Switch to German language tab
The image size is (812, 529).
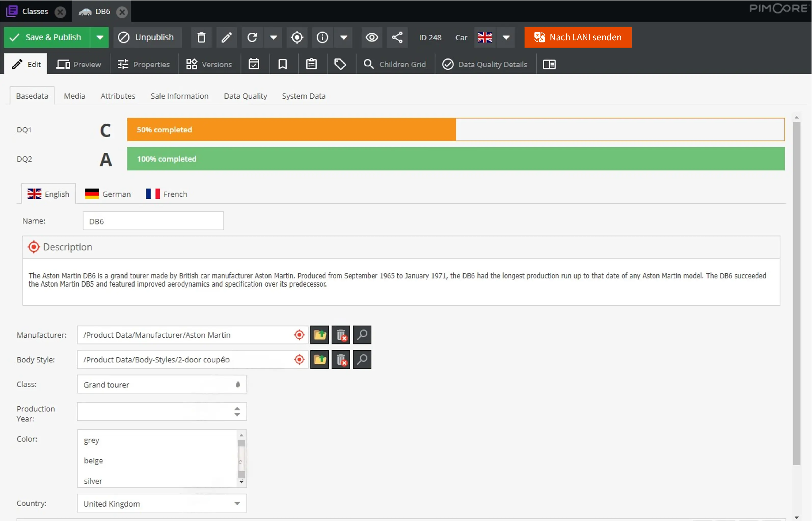tap(108, 194)
